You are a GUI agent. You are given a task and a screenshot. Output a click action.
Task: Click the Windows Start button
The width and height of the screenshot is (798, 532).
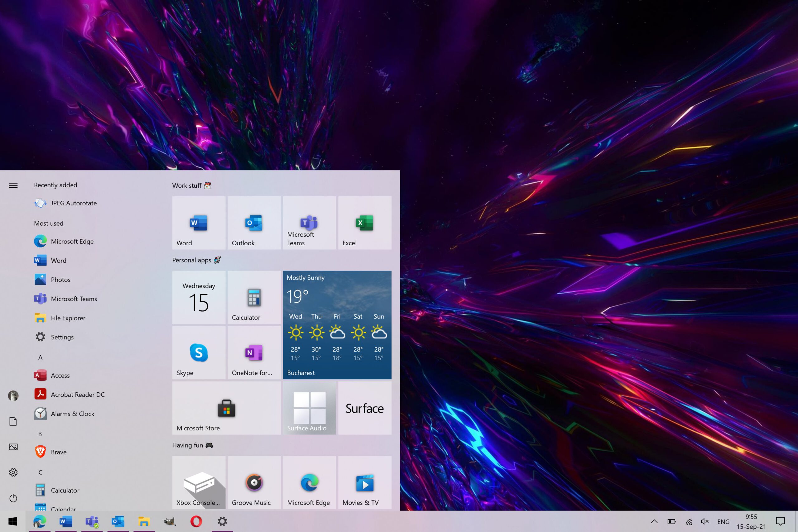(x=12, y=521)
